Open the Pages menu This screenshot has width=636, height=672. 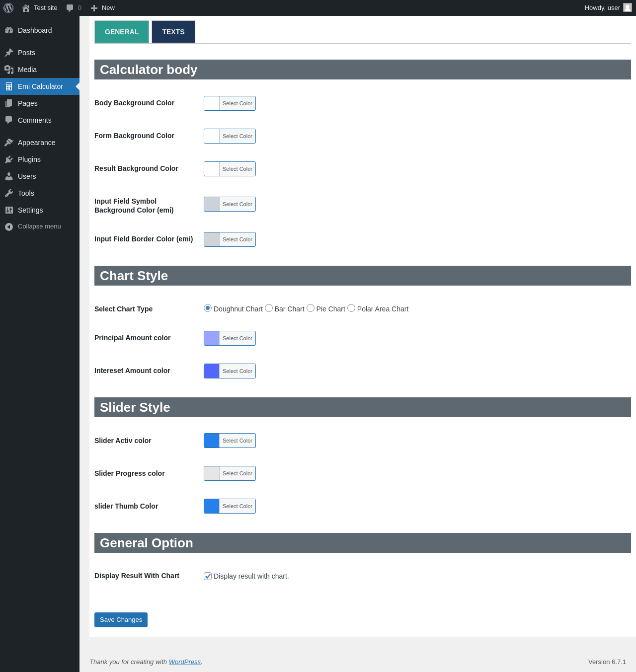click(x=40, y=103)
